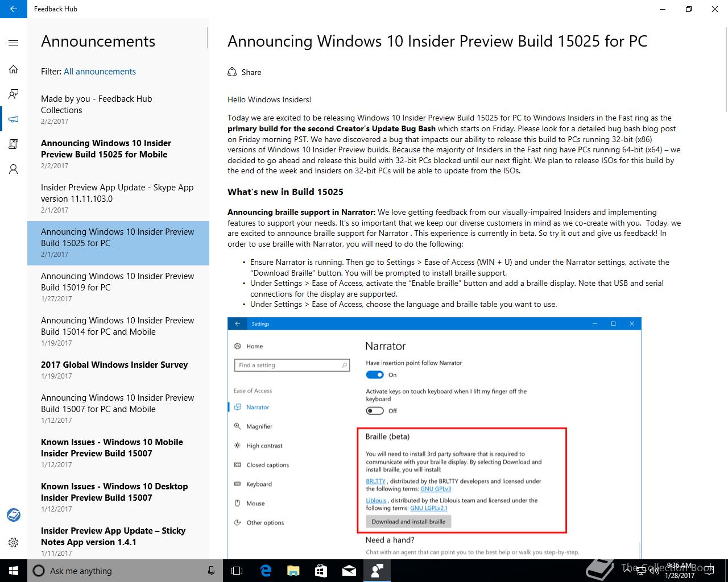The width and height of the screenshot is (728, 582).
Task: Select Build 15025 for PC announcement in list
Action: (x=118, y=243)
